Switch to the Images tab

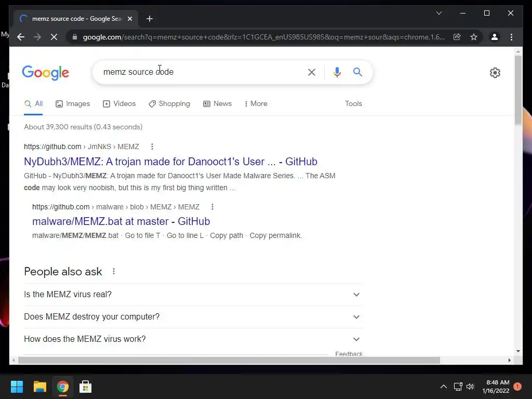pyautogui.click(x=73, y=104)
